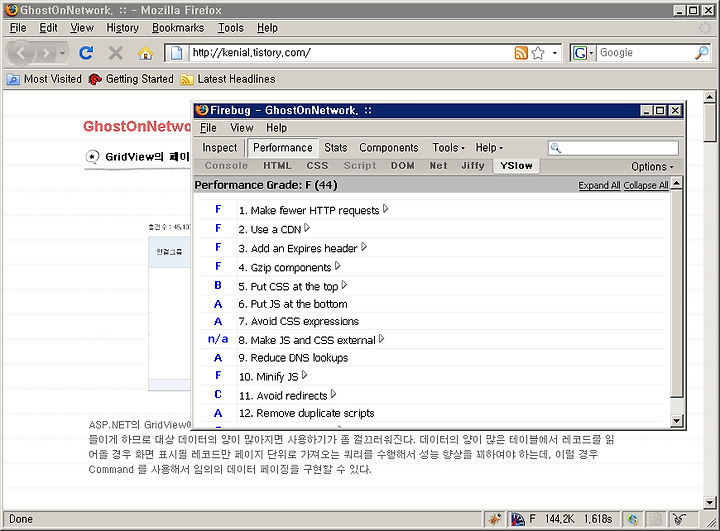
Task: Expand rule 1 Make fewer HTTP requests
Action: click(x=386, y=209)
